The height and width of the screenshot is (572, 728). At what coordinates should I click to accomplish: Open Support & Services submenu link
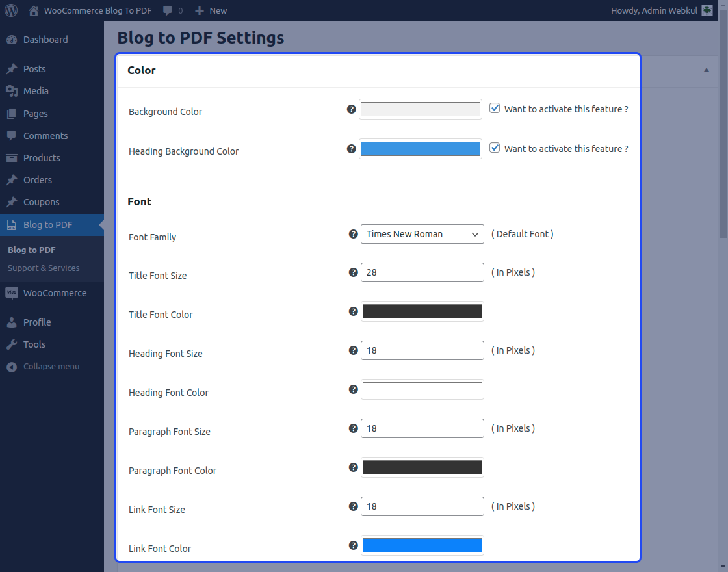coord(44,268)
